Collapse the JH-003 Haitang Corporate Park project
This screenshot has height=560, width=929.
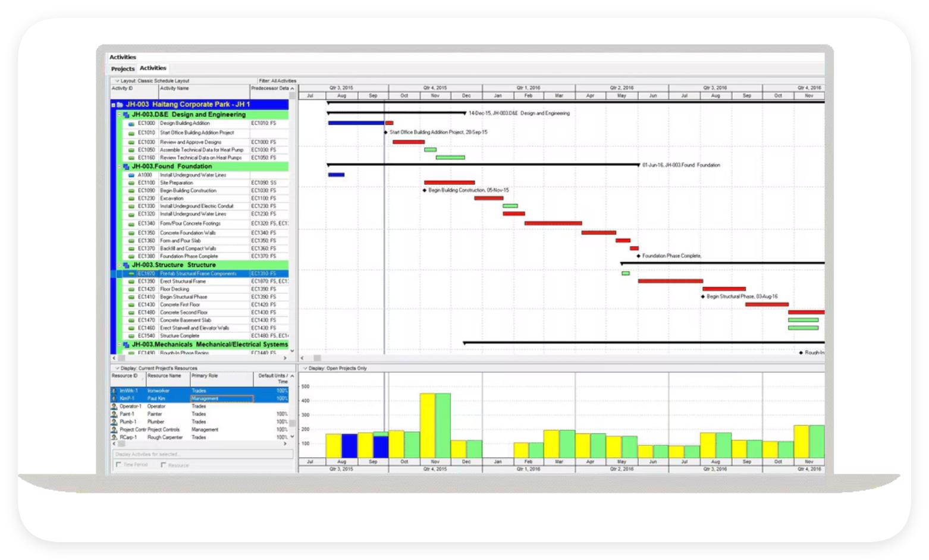(114, 105)
